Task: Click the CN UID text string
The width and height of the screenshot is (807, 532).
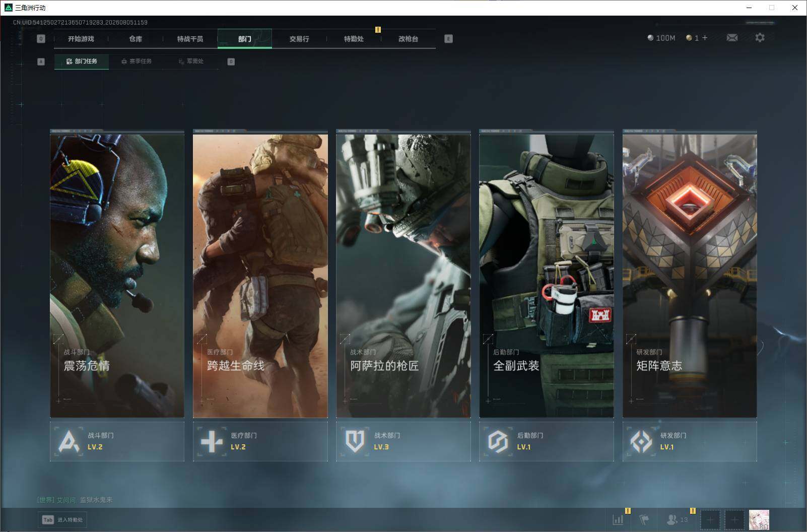Action: (81, 23)
